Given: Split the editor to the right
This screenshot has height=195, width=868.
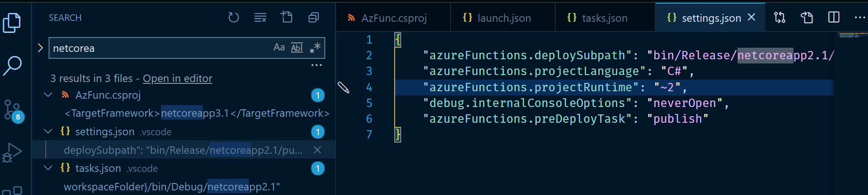Looking at the screenshot, I should coord(834,18).
